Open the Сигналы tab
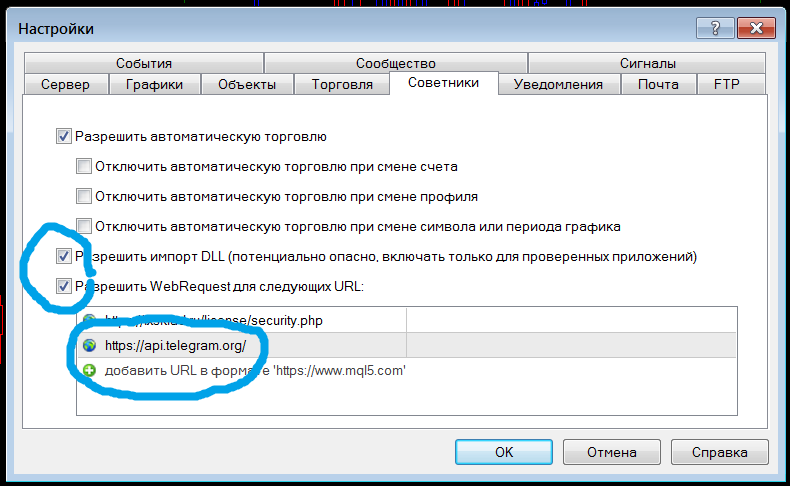This screenshot has height=486, width=790. pyautogui.click(x=647, y=63)
